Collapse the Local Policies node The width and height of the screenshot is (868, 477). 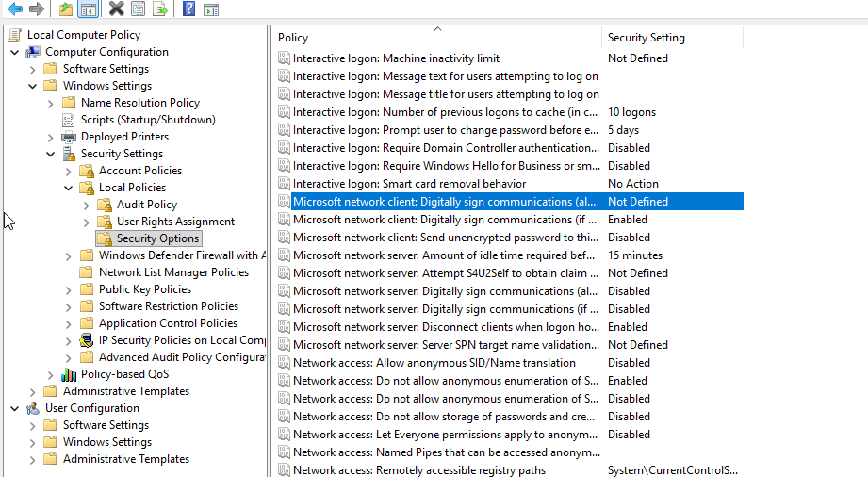point(68,188)
